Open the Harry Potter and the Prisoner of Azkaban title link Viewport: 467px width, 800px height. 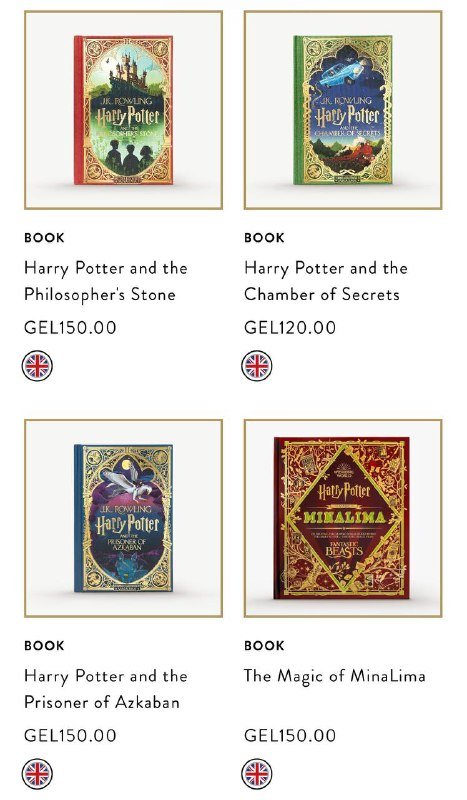coord(106,689)
